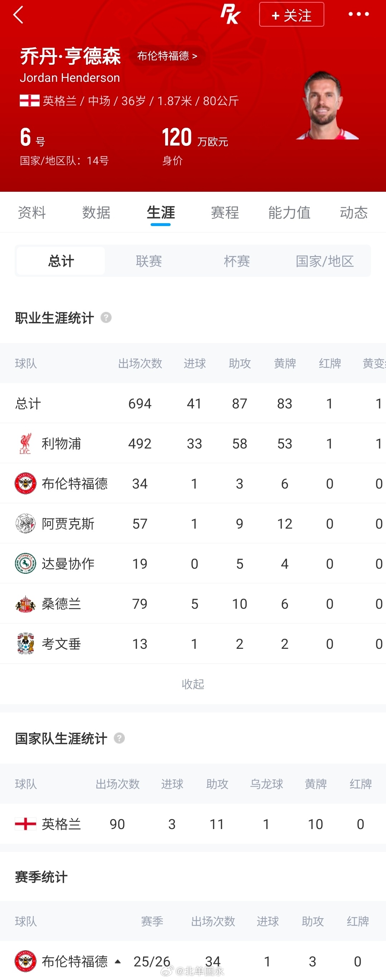Collapse the team list with 收起
Image resolution: width=386 pixels, height=980 pixels.
193,684
